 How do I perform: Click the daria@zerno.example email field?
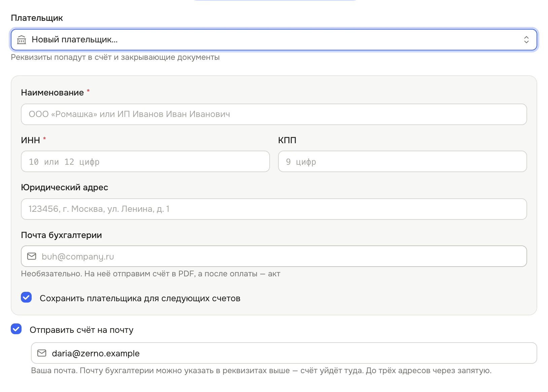[x=284, y=353]
